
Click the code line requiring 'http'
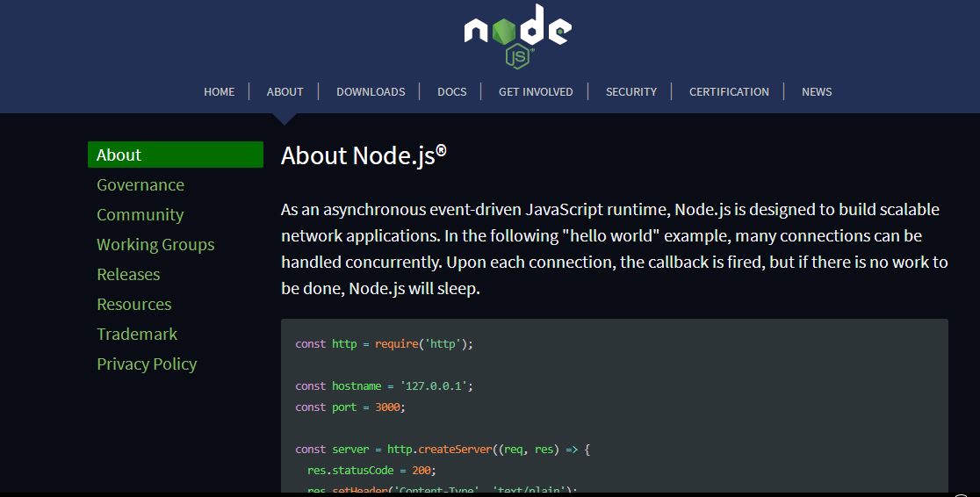pyautogui.click(x=384, y=344)
